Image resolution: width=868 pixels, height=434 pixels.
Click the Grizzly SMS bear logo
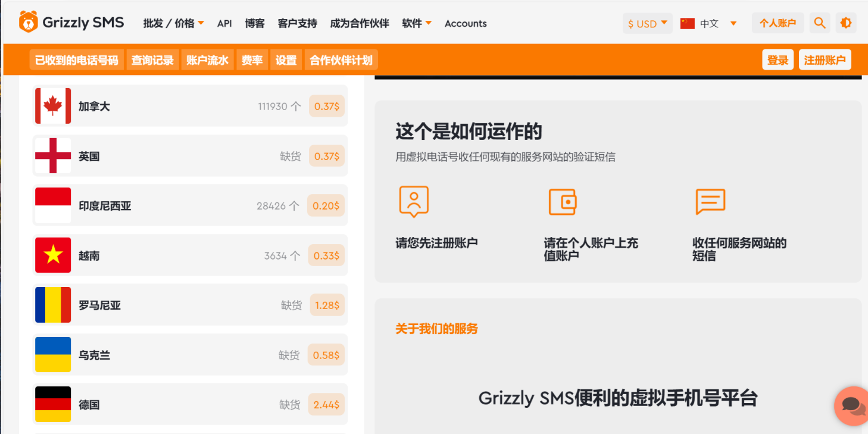tap(29, 23)
